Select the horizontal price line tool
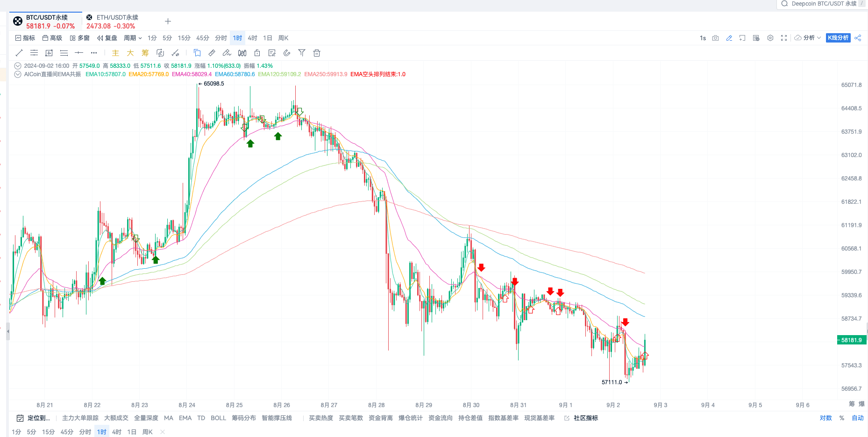The image size is (868, 437). (79, 53)
